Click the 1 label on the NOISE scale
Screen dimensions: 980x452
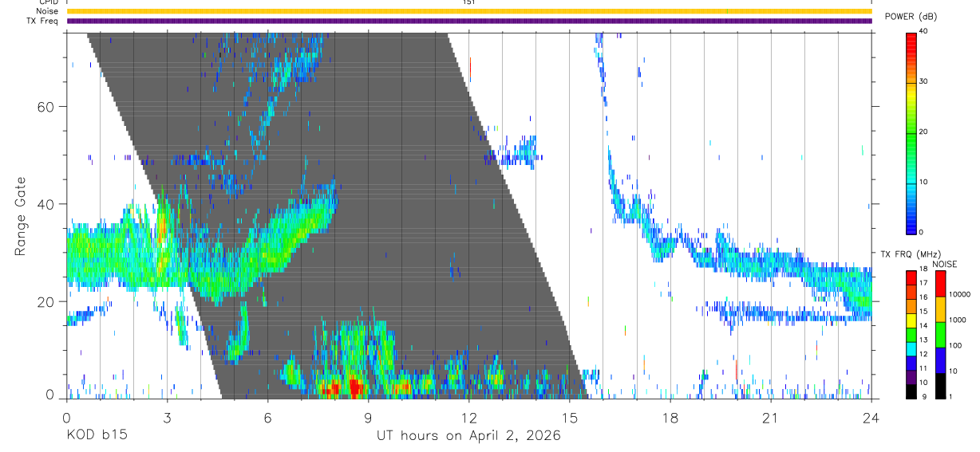(952, 396)
